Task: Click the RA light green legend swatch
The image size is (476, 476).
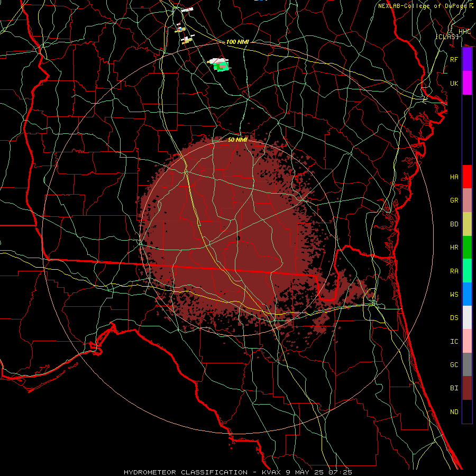Action: click(467, 271)
